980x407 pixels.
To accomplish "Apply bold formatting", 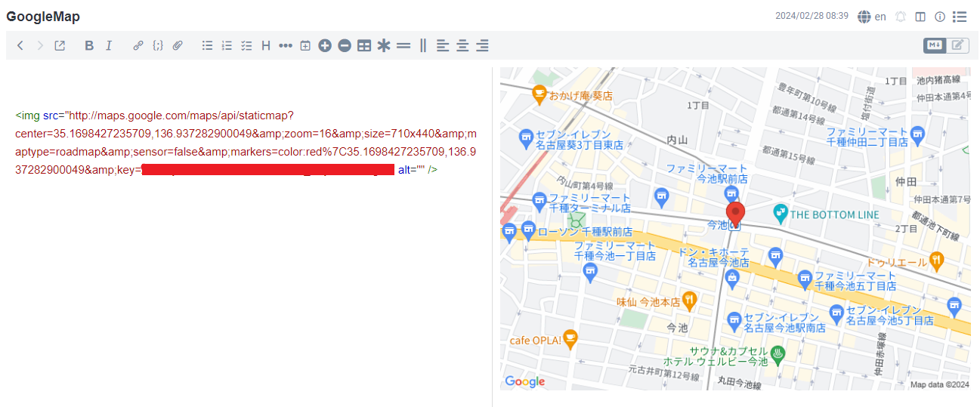I will click(x=89, y=45).
